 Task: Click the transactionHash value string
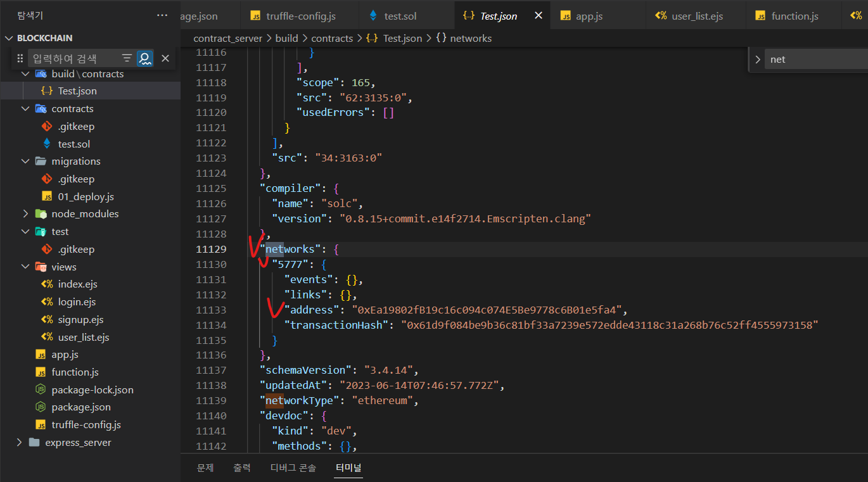[610, 325]
